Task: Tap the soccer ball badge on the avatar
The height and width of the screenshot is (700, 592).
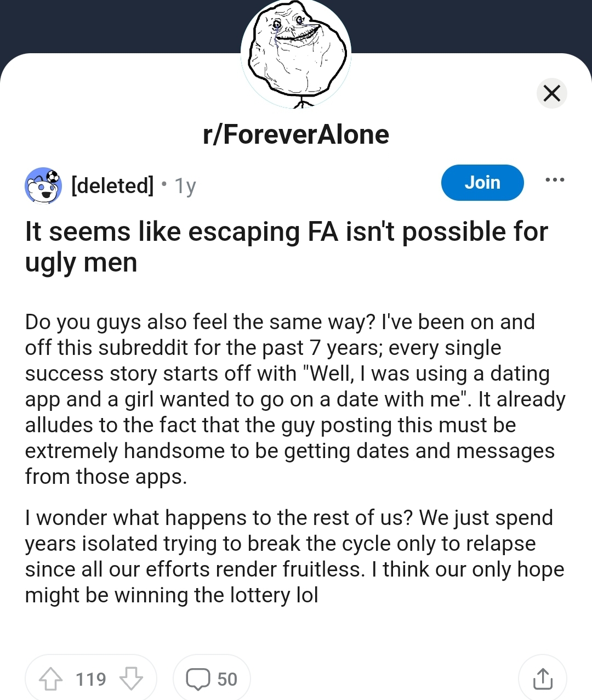Action: pos(53,176)
